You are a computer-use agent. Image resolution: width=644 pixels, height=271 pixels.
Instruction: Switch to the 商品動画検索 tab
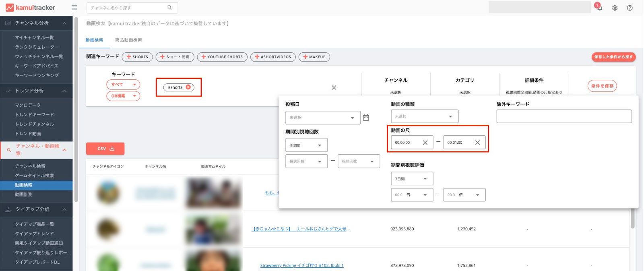(128, 40)
